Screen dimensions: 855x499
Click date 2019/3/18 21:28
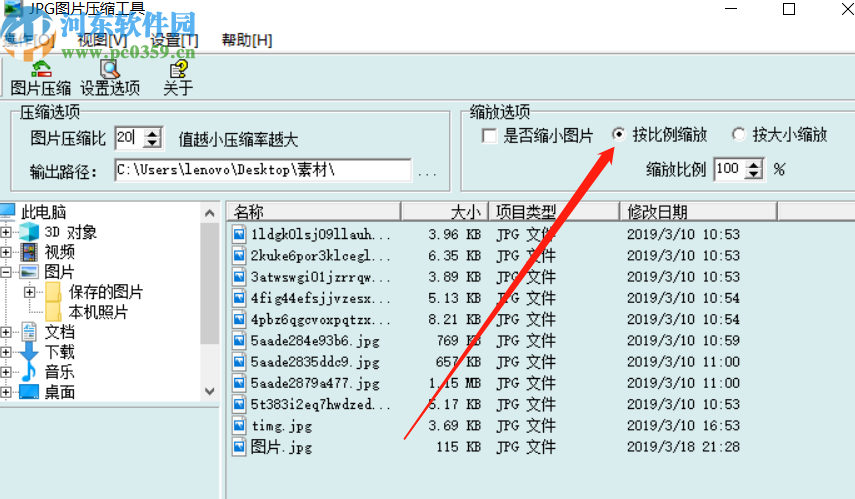click(x=683, y=447)
